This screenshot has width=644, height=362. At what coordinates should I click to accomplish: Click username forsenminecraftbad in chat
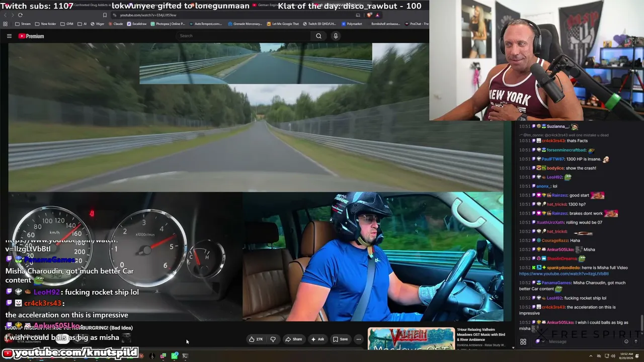pyautogui.click(x=567, y=150)
